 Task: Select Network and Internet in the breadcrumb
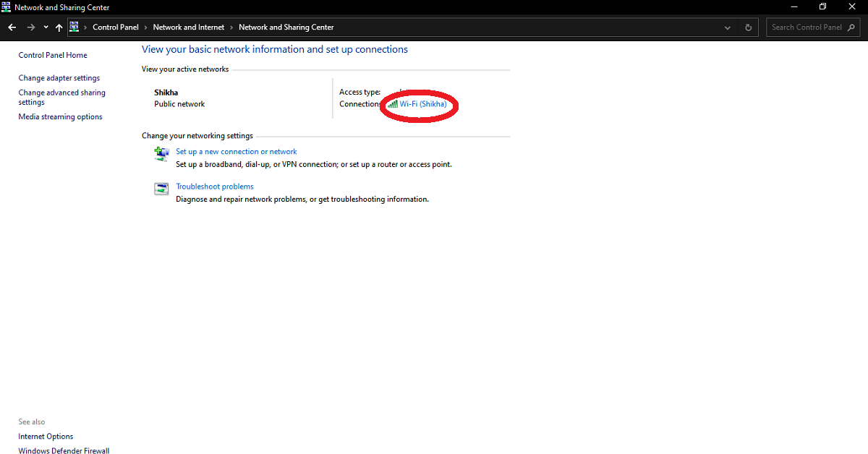pos(189,27)
